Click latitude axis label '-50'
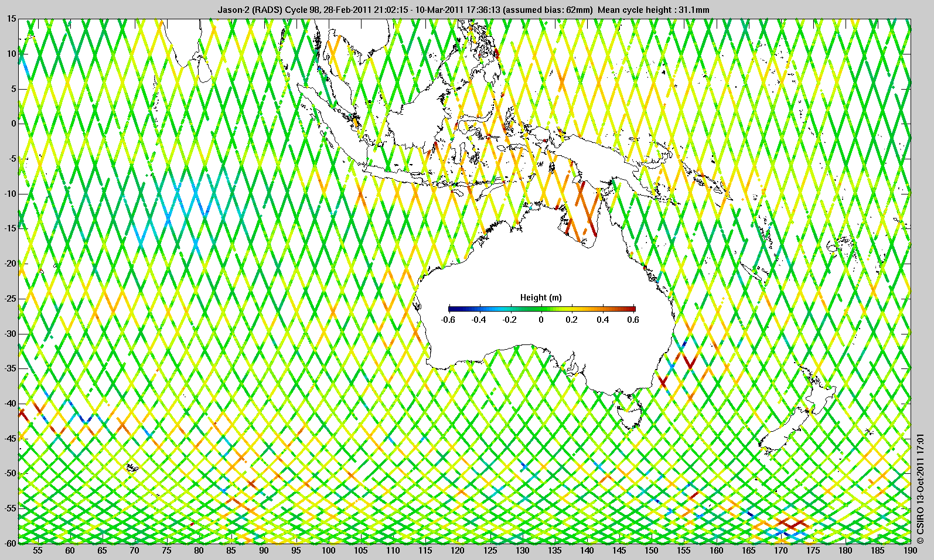 [11, 473]
